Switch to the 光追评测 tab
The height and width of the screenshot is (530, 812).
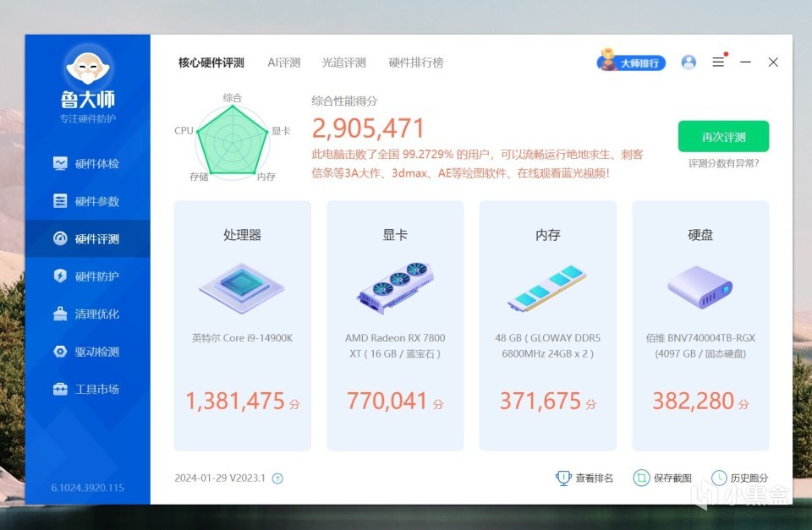tap(344, 63)
